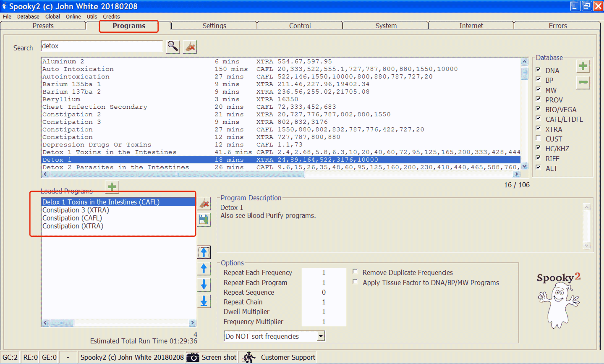
Task: Open the Utils menu
Action: tap(92, 16)
